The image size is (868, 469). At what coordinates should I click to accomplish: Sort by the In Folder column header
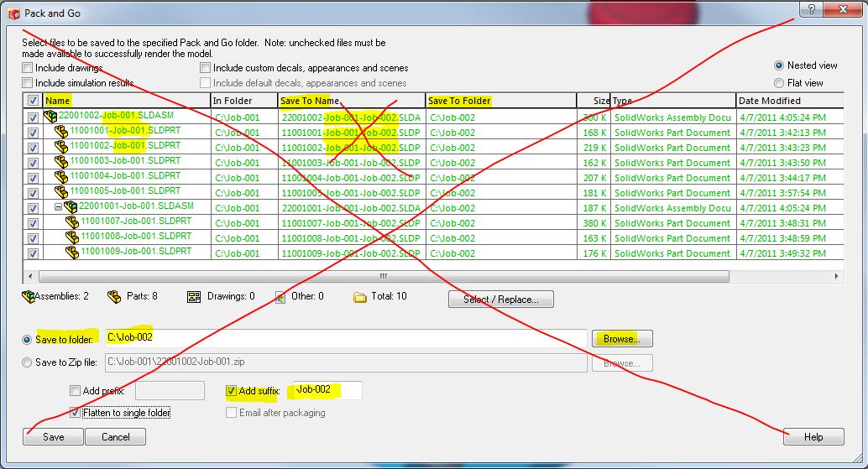tap(244, 101)
